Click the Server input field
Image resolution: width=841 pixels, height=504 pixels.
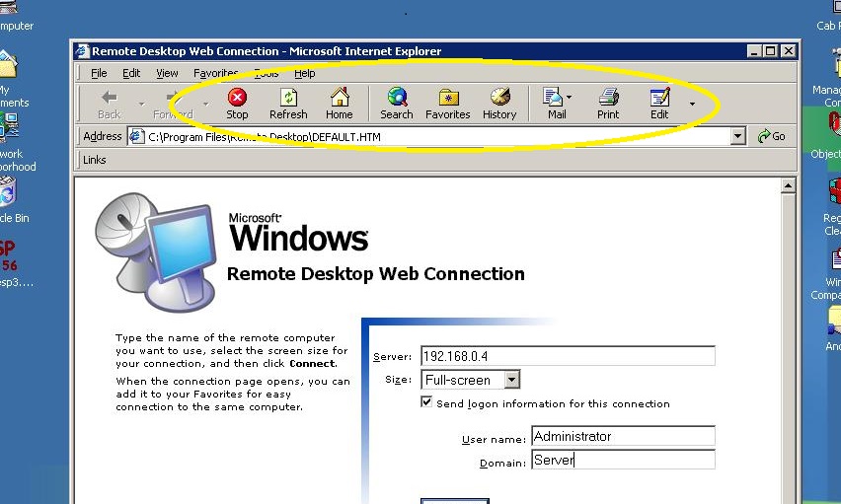568,356
